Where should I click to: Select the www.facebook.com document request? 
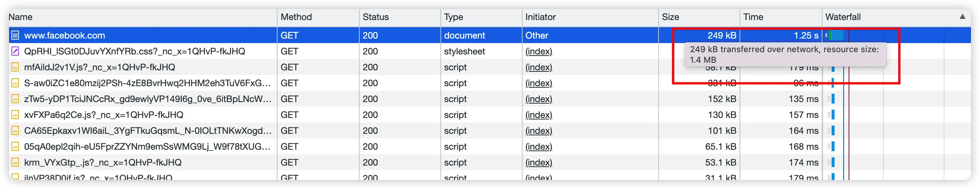pos(490,35)
